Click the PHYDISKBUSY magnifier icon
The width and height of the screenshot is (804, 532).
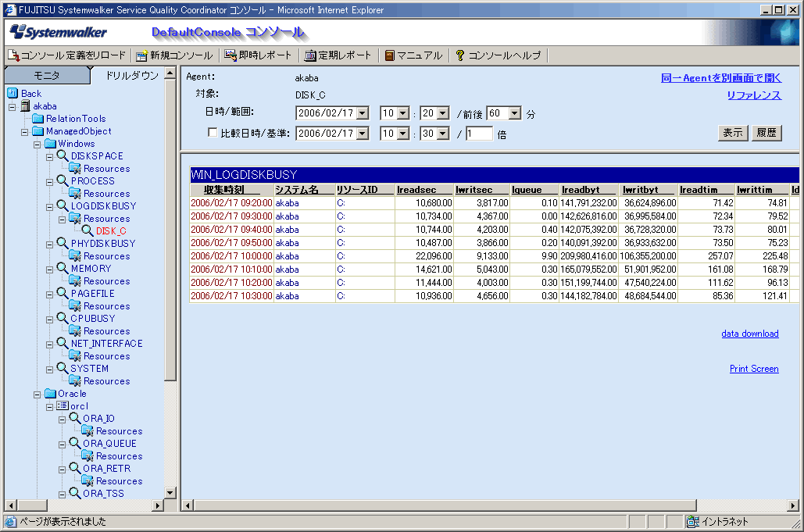click(x=63, y=243)
